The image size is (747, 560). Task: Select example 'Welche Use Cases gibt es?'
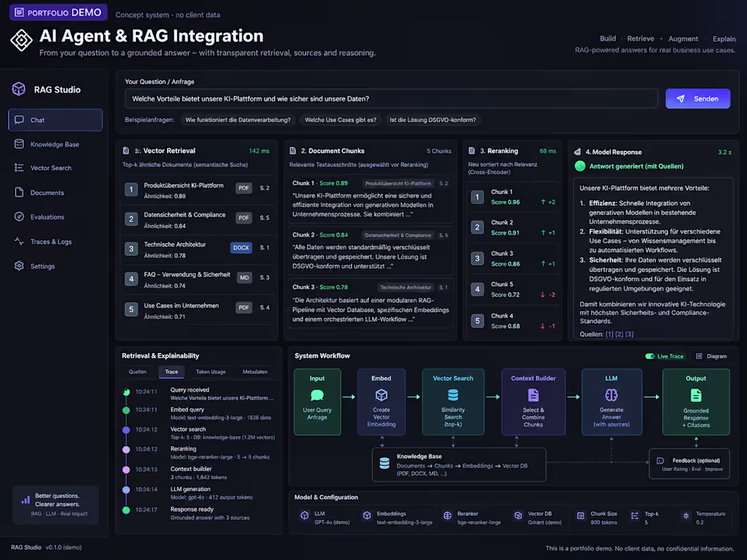pyautogui.click(x=340, y=120)
